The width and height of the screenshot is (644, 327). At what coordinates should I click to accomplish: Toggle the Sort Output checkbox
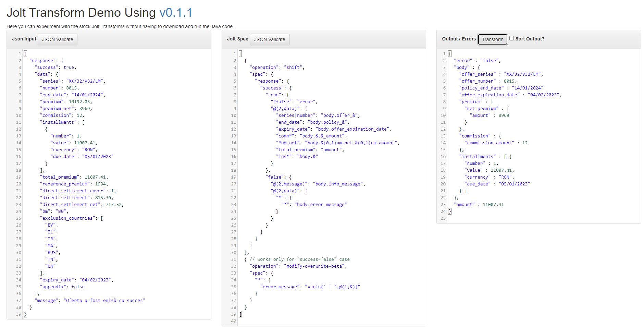511,38
